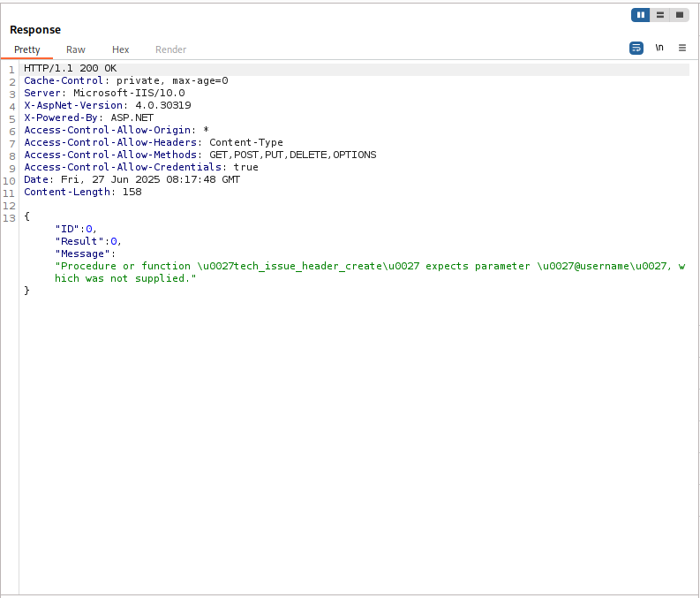Select the Pretty tab
Viewport: 700px width, 598px height.
click(x=26, y=49)
